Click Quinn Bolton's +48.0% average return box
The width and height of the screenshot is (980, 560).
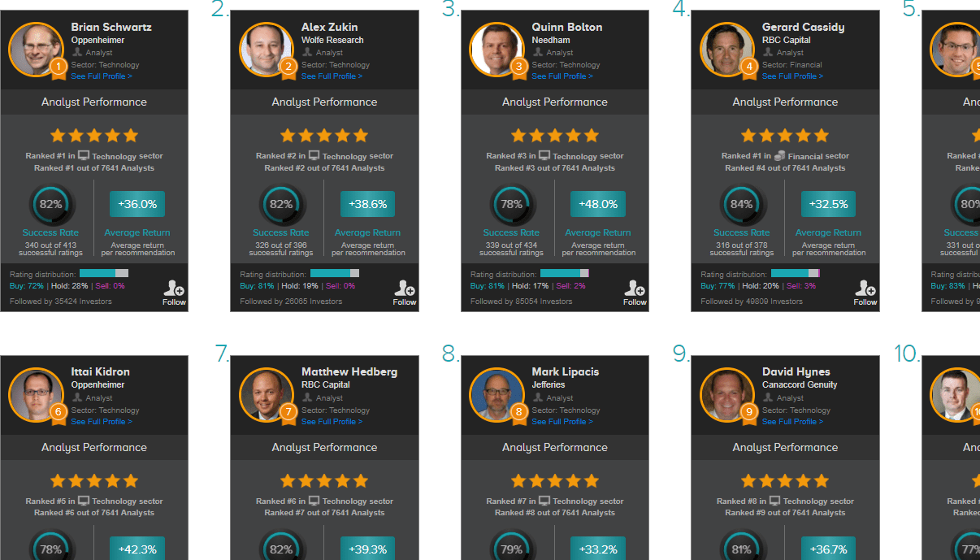click(598, 204)
